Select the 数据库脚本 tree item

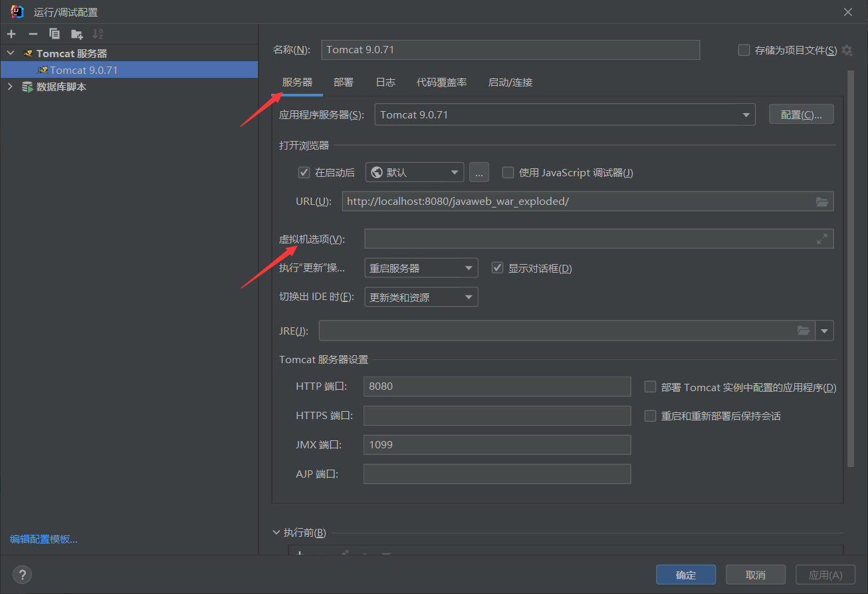(129, 86)
